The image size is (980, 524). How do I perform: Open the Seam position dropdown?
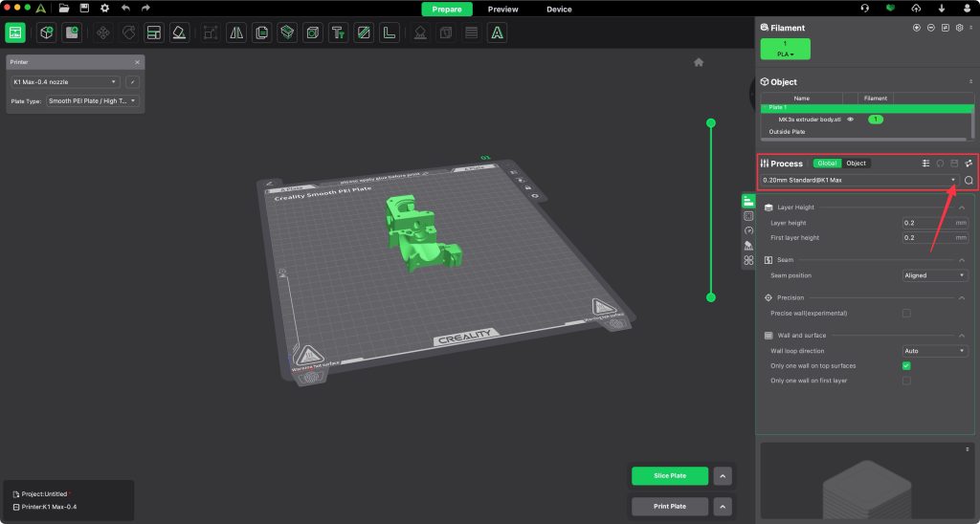[x=935, y=275]
